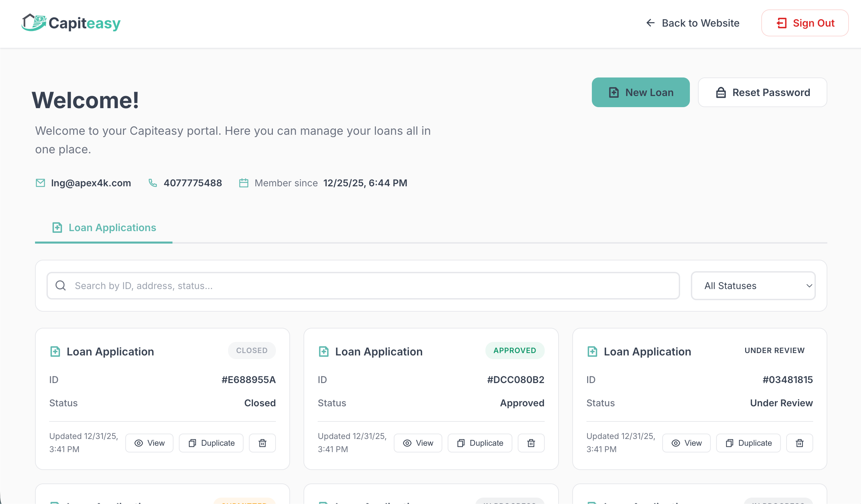
Task: Click the phone icon beside 4077775488
Action: 152,183
